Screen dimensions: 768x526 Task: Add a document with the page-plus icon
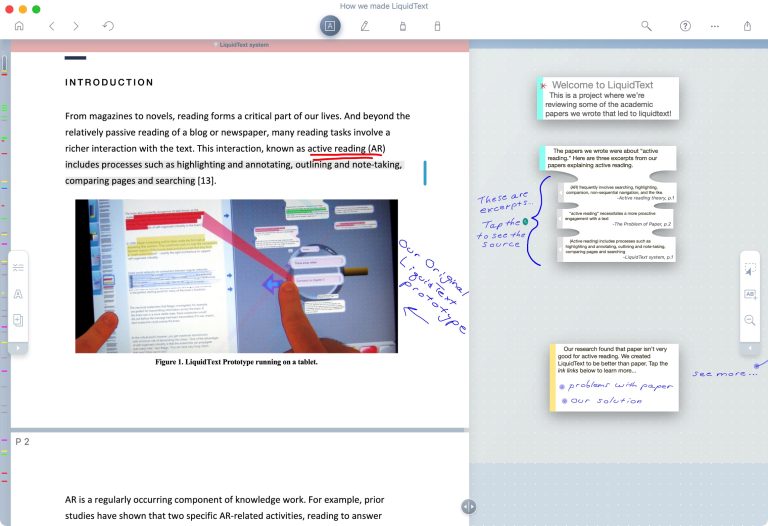(18, 320)
